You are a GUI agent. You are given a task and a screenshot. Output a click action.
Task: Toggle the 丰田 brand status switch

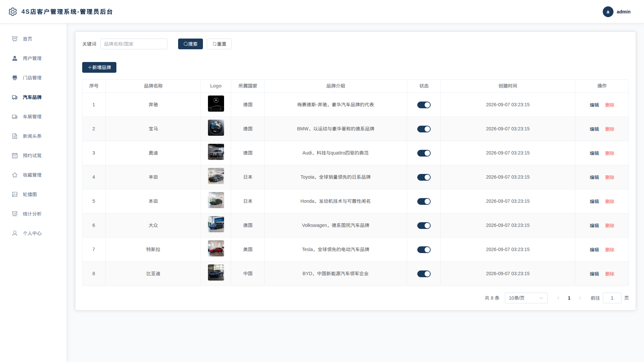[424, 177]
